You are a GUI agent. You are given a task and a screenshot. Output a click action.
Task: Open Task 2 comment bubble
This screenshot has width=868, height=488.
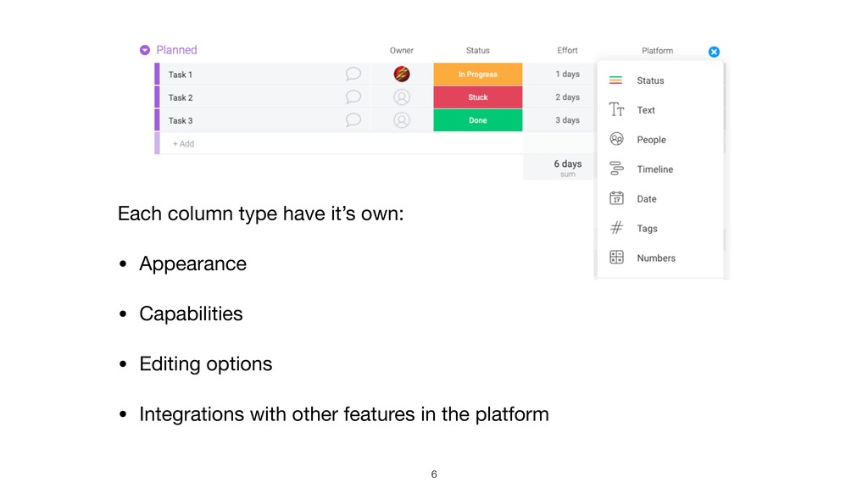tap(353, 97)
